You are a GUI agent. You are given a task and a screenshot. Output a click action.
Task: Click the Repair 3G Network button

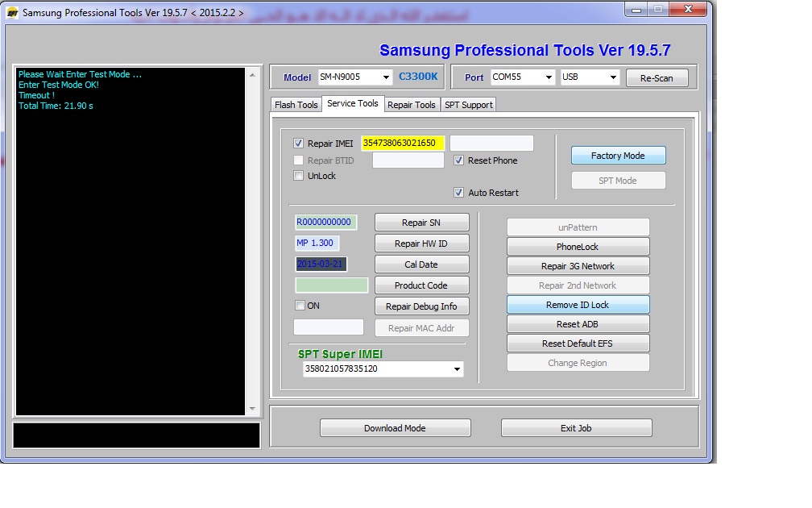pos(578,266)
